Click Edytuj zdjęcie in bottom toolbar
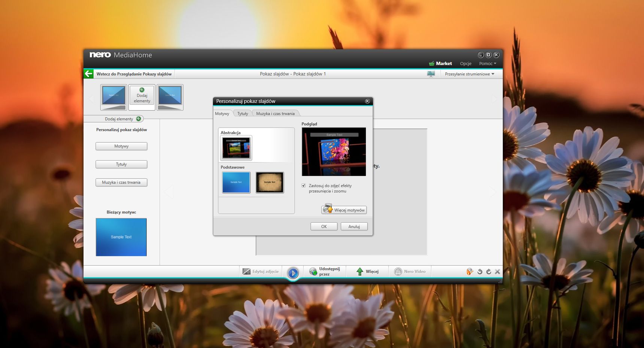Screen dimensions: 644x348 pos(261,272)
